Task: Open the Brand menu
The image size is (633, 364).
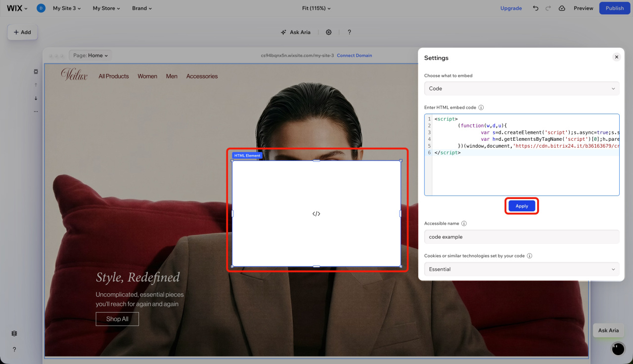Action: 142,8
